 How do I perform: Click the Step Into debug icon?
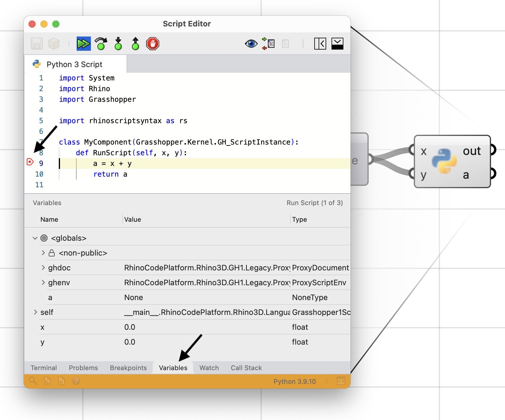pyautogui.click(x=118, y=44)
